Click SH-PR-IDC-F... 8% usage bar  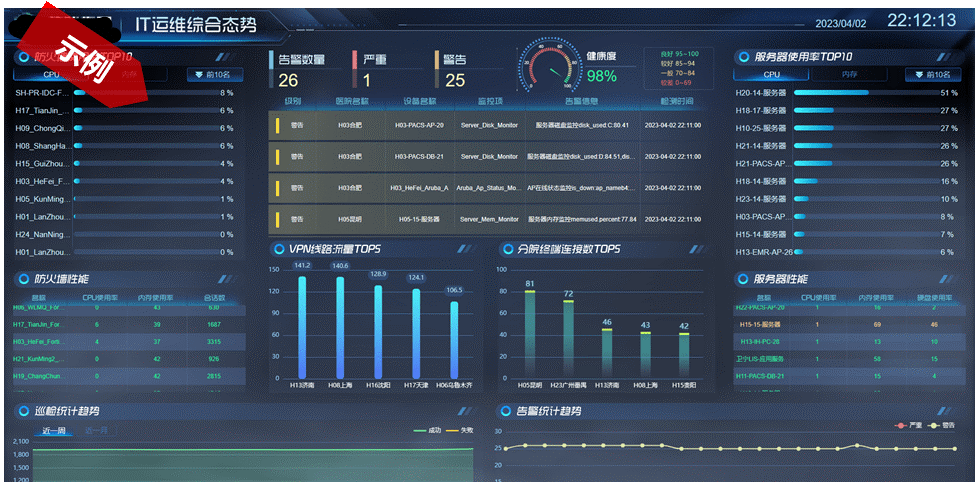point(147,93)
